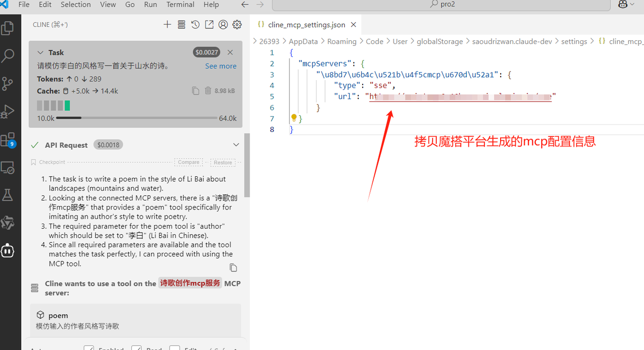Click the poem tool cube icon
This screenshot has height=350, width=644.
pyautogui.click(x=40, y=315)
